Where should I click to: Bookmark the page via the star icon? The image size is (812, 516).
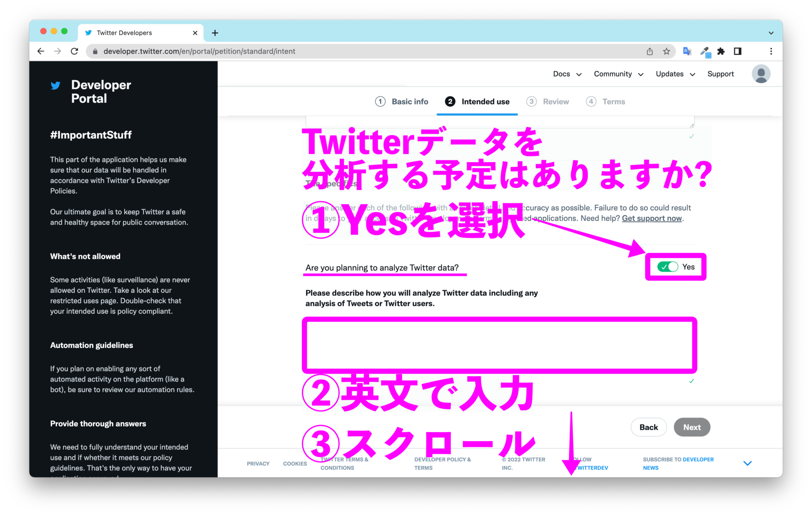pos(667,51)
